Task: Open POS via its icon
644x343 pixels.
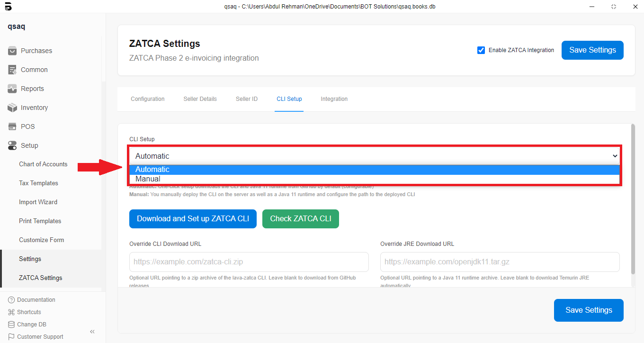Action: pyautogui.click(x=12, y=126)
